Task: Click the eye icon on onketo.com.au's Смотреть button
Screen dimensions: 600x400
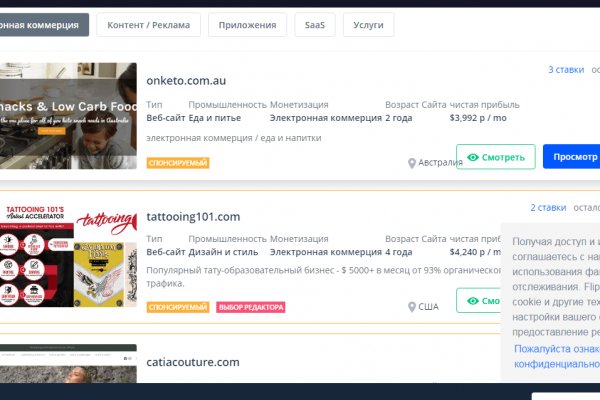Action: pos(473,157)
